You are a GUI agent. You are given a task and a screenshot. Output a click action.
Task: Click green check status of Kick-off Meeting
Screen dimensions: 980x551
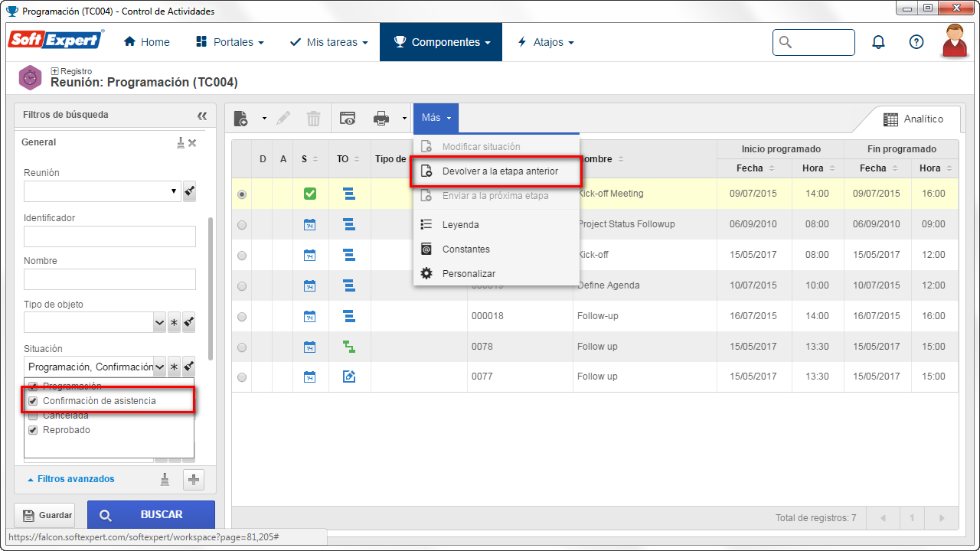pos(309,194)
